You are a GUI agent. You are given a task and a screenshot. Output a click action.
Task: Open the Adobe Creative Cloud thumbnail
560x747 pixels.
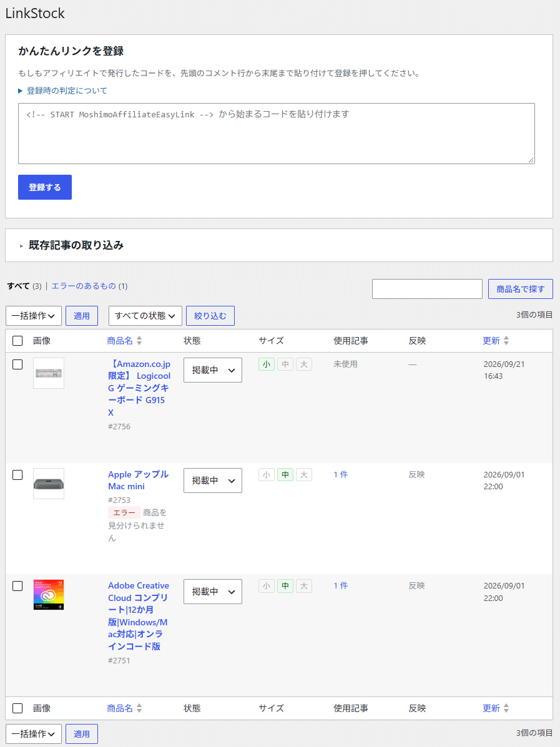coord(49,595)
